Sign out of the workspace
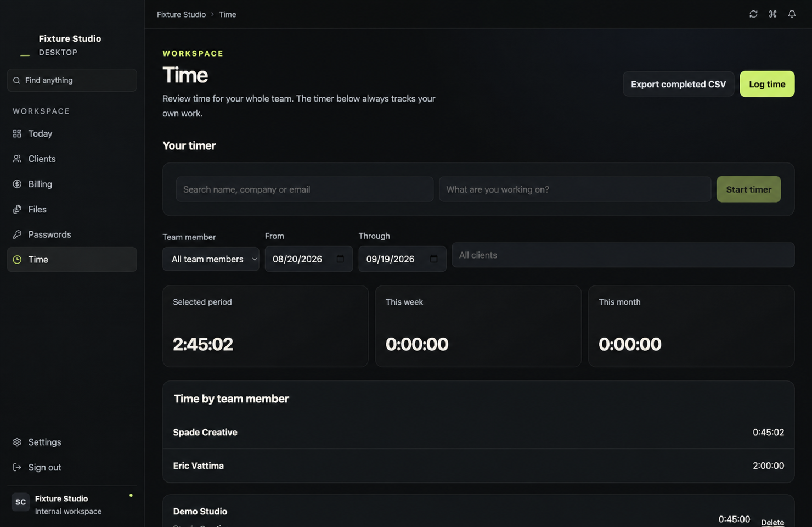812x527 pixels. point(72,467)
